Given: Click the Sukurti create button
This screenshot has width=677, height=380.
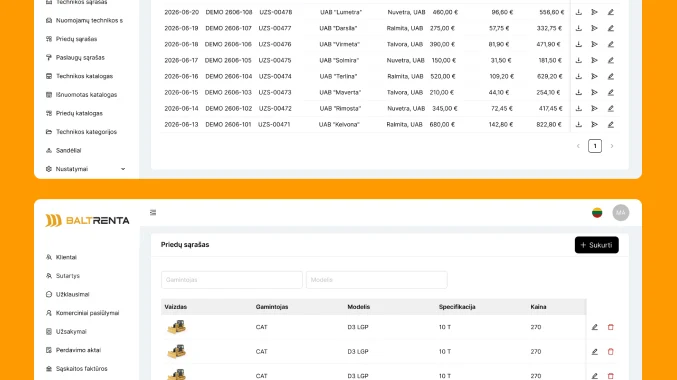Looking at the screenshot, I should click(597, 245).
